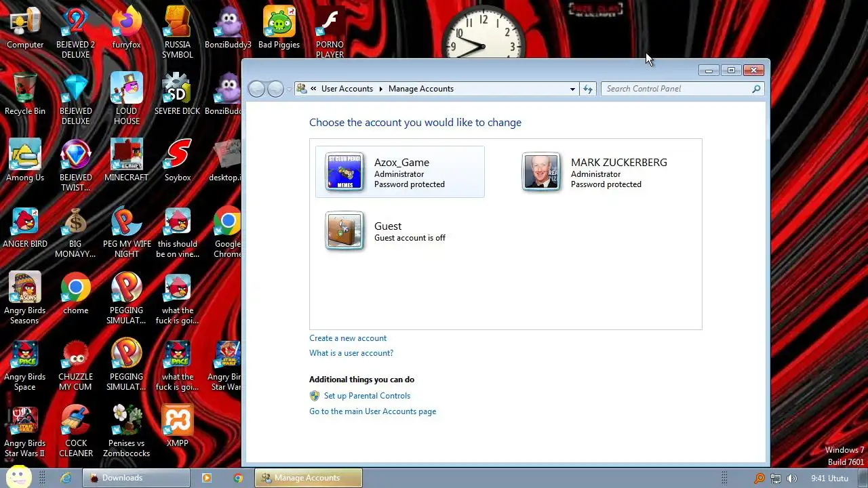Image resolution: width=868 pixels, height=488 pixels.
Task: Open BEJEWED TWIST desktop icon
Action: [75, 165]
